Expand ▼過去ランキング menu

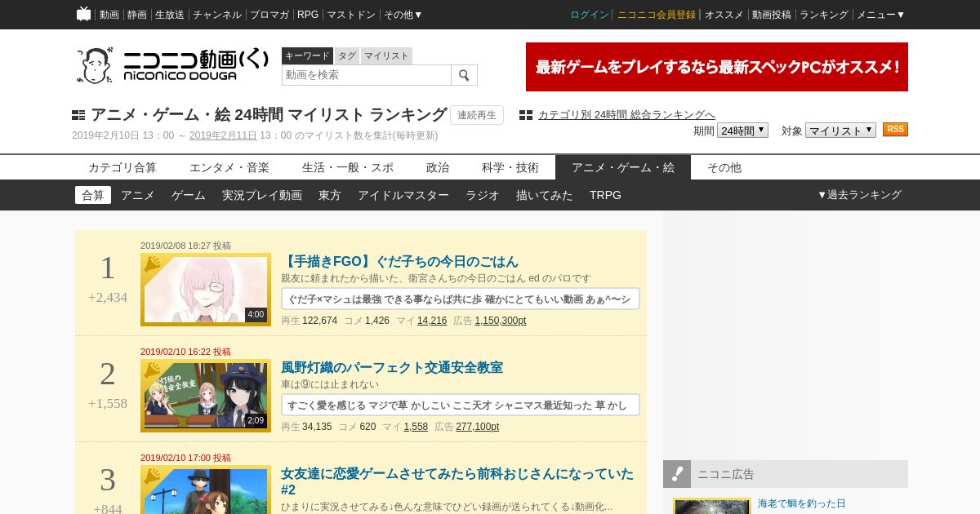click(859, 195)
